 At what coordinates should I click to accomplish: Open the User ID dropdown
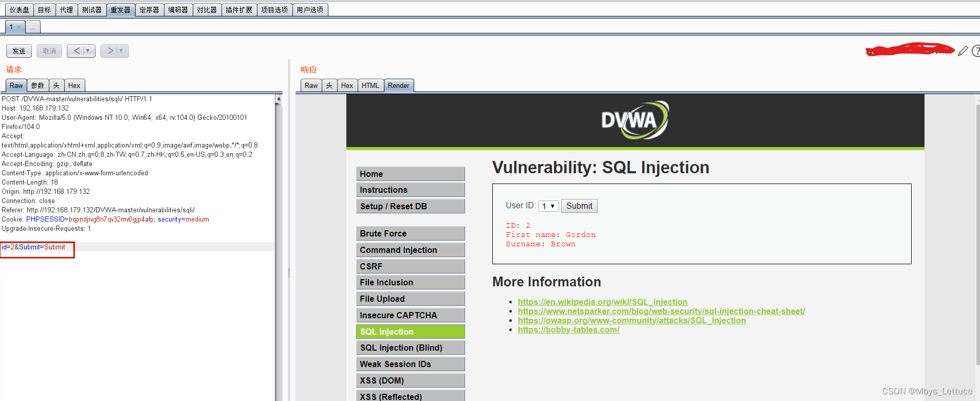[548, 206]
